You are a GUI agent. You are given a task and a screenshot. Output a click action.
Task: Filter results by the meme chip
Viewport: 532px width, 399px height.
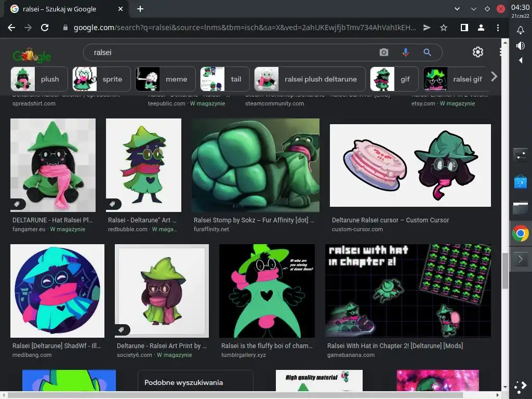166,79
